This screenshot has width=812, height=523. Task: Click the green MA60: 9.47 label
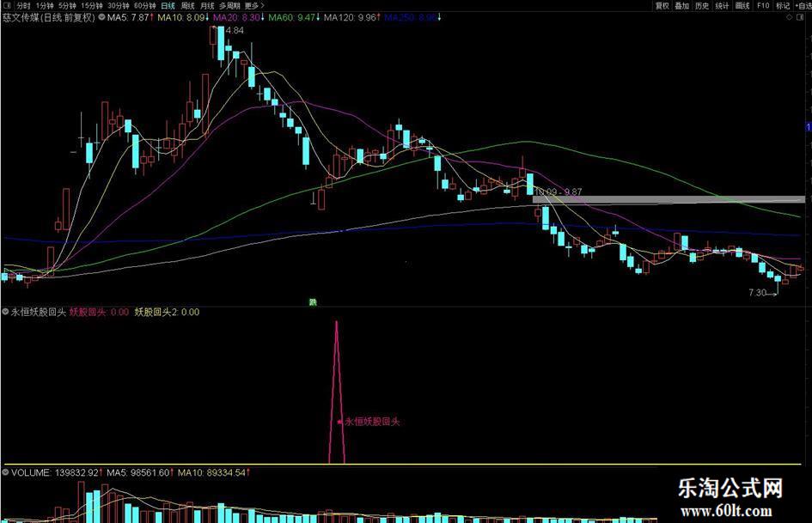click(x=294, y=17)
